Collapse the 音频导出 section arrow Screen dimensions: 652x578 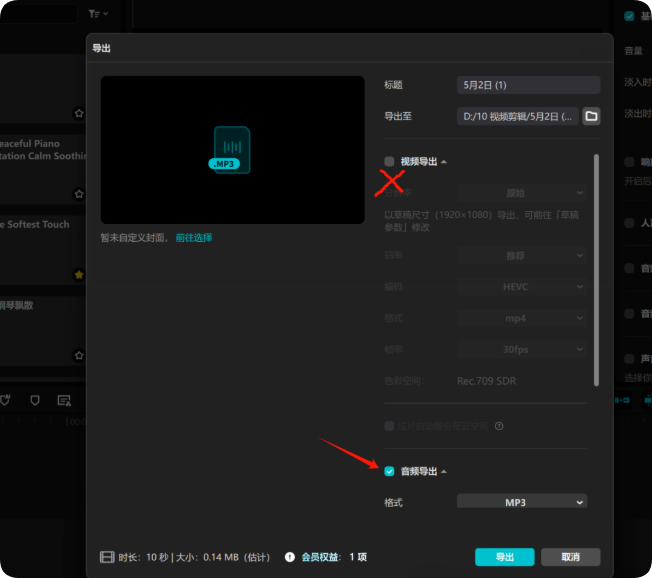pyautogui.click(x=444, y=472)
